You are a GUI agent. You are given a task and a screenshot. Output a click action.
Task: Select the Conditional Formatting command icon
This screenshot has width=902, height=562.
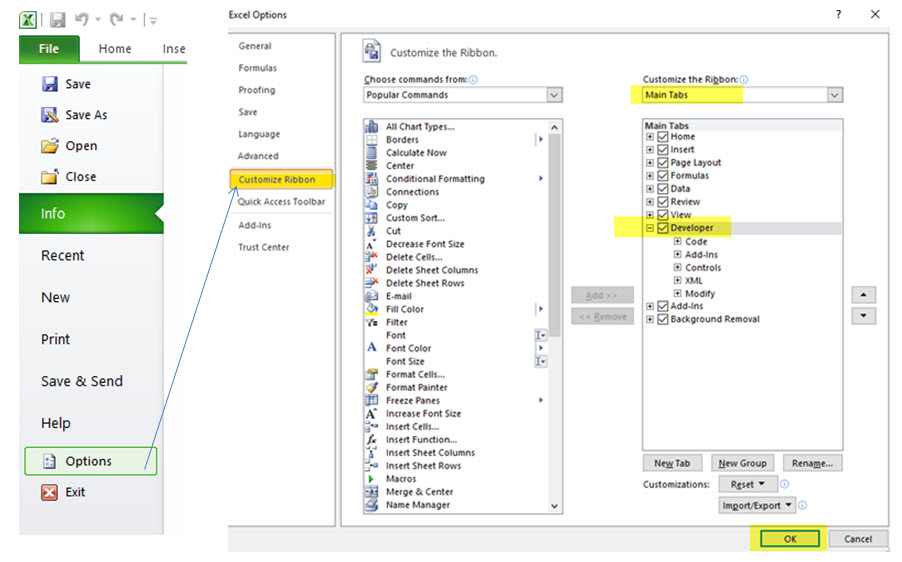coord(372,178)
